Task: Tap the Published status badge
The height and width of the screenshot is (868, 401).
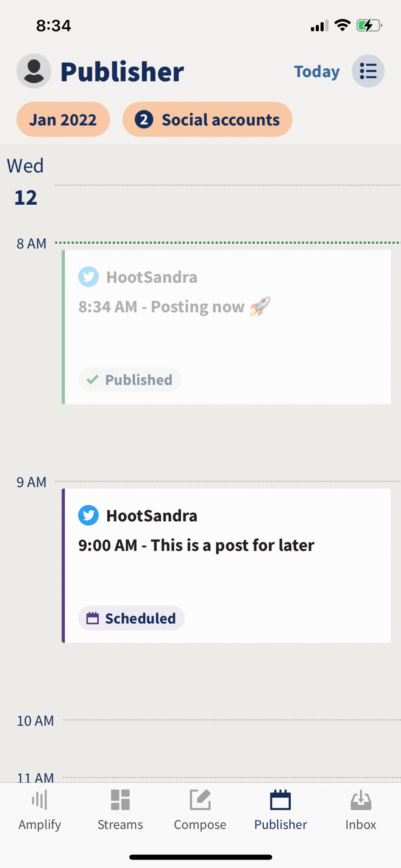Action: click(x=130, y=380)
